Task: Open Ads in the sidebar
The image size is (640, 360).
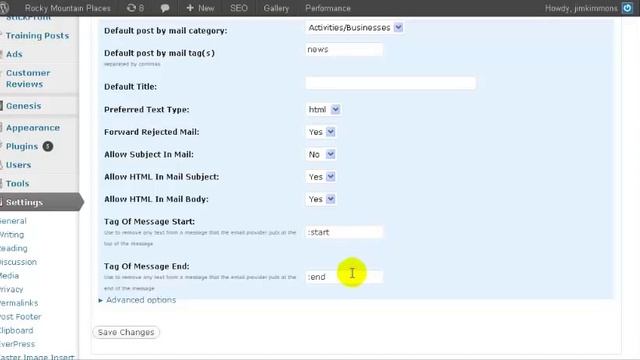Action: point(14,54)
